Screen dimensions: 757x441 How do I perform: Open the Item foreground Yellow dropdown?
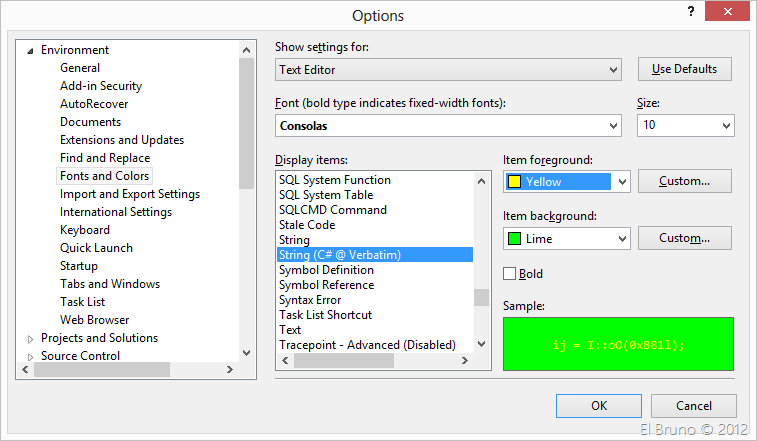tap(622, 182)
